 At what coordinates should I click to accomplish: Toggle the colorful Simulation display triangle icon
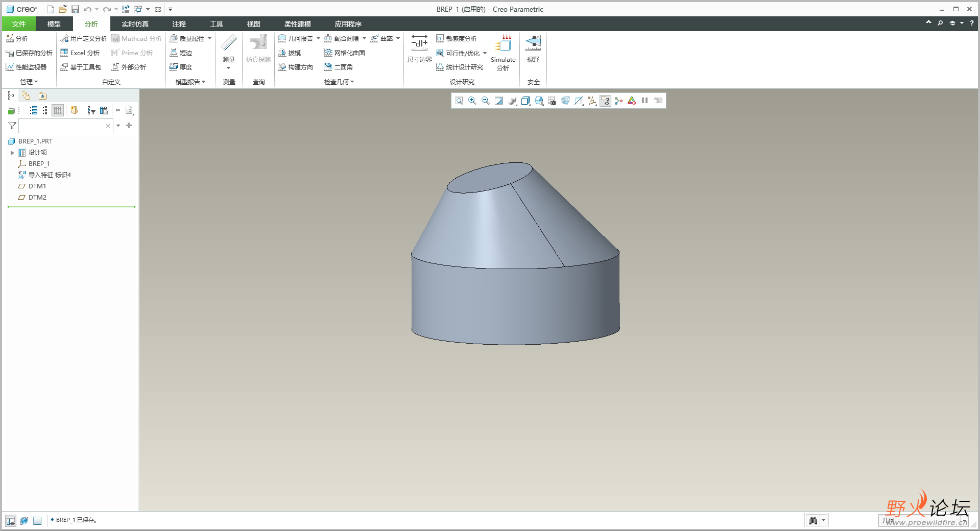click(632, 101)
